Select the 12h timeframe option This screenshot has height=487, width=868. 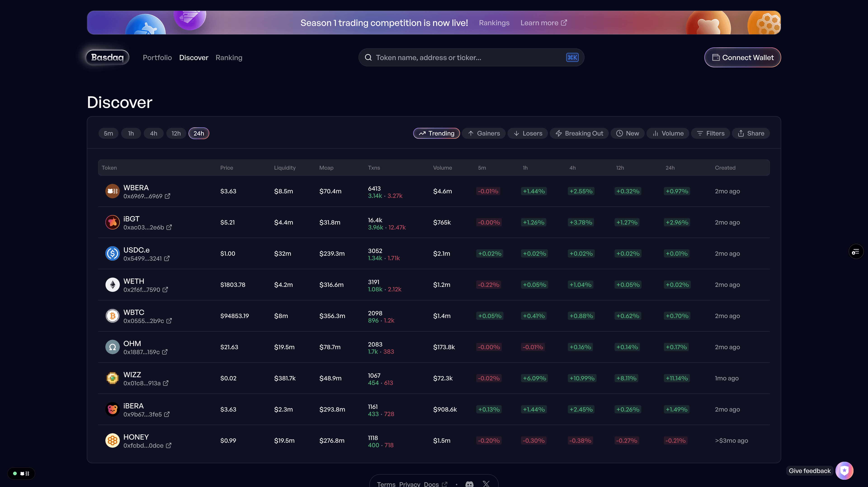tap(176, 133)
